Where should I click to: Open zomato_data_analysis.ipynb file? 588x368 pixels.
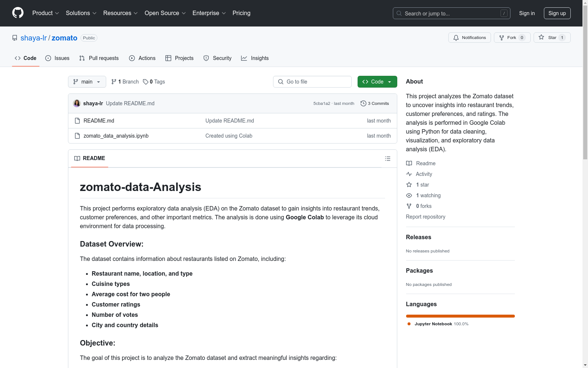click(x=116, y=136)
